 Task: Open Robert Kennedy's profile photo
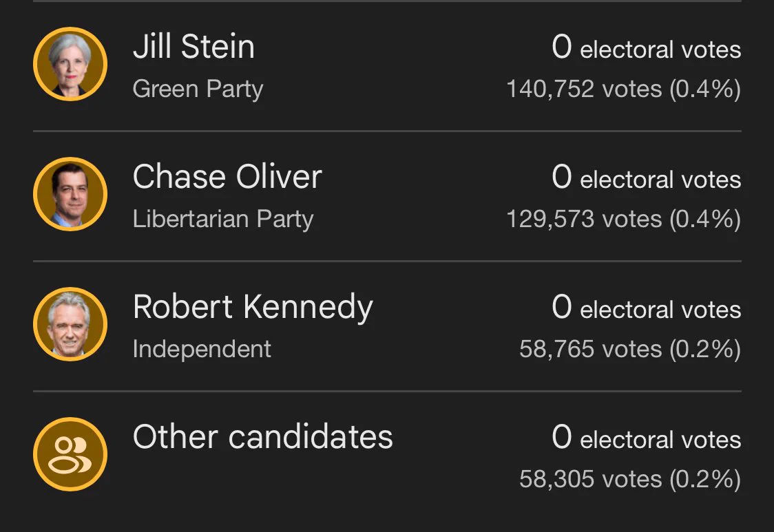point(70,324)
